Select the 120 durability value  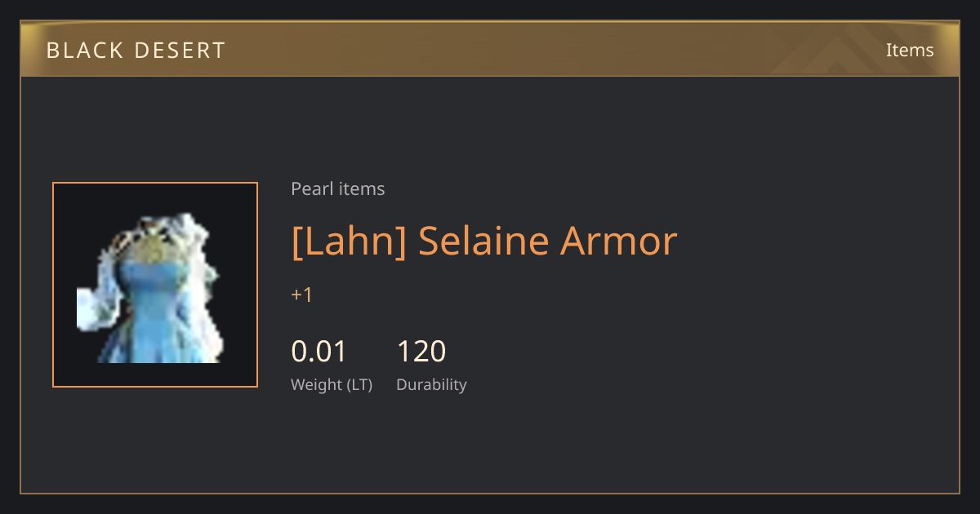[421, 352]
